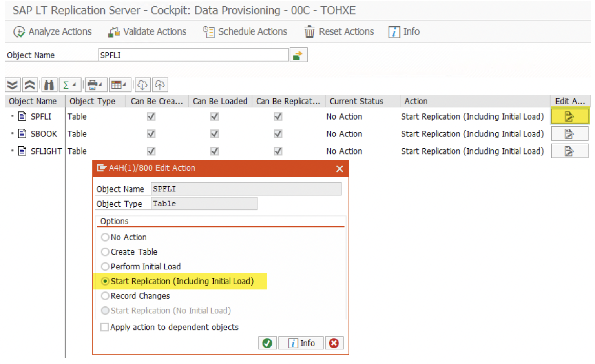Open Find using the binoculars icon
The height and width of the screenshot is (364, 595).
click(49, 85)
